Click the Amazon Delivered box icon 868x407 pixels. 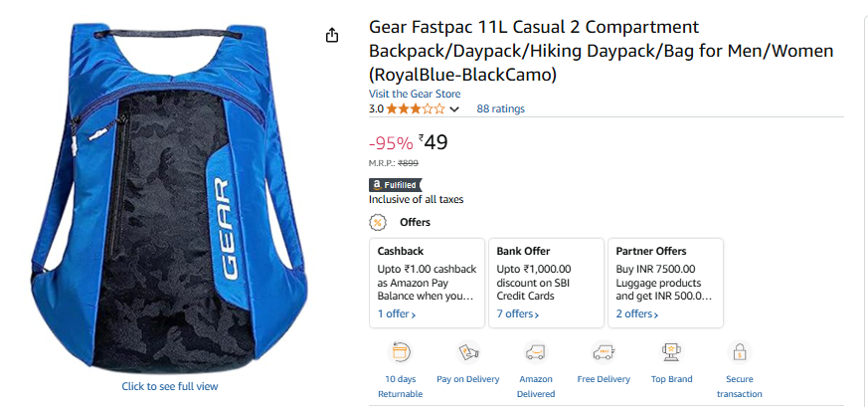point(535,351)
